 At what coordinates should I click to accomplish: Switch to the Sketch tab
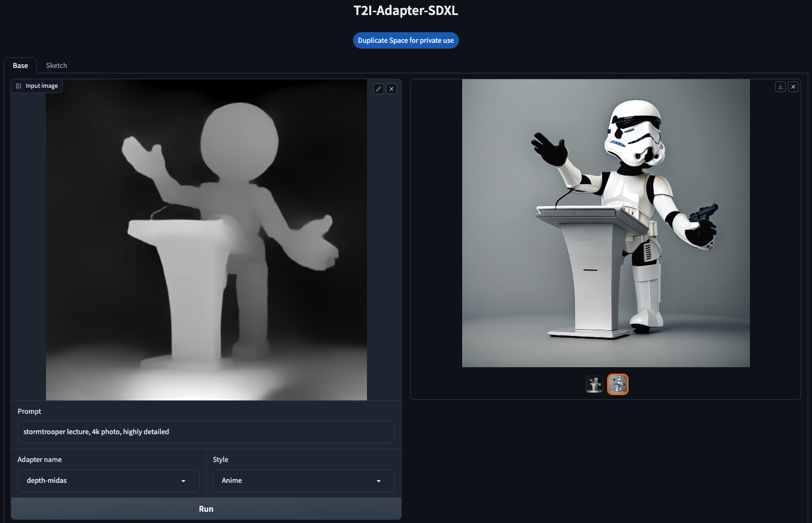tap(56, 65)
